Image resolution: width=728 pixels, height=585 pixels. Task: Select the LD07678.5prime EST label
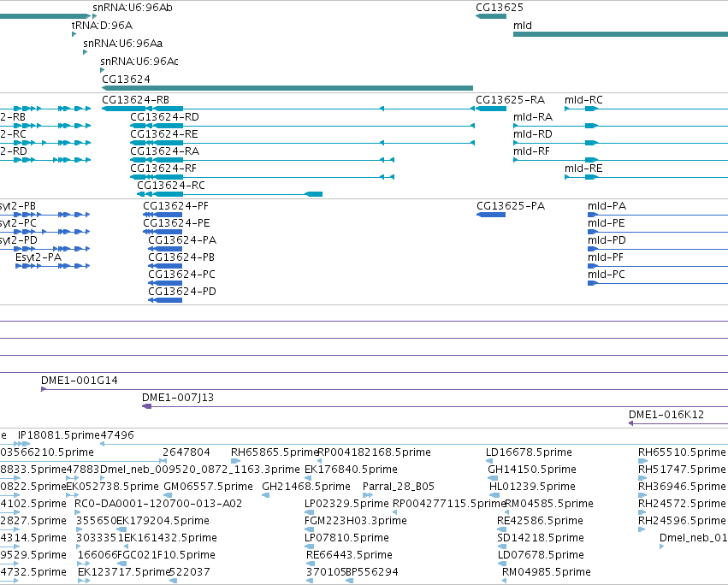[541, 556]
